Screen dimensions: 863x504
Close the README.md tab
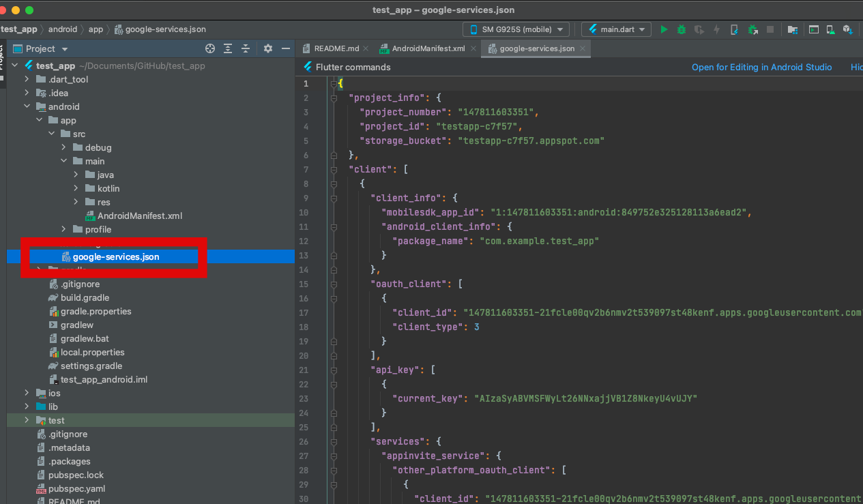(366, 48)
